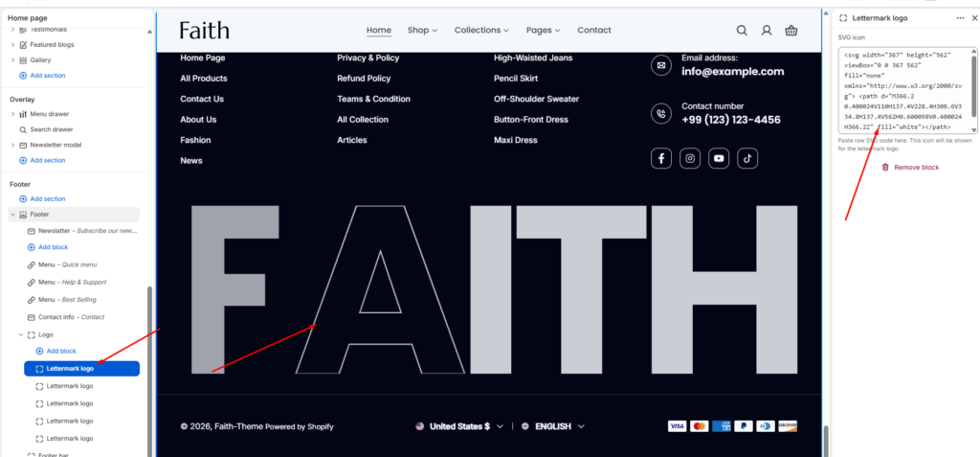Open the Collections dropdown menu
980x457 pixels.
point(482,30)
